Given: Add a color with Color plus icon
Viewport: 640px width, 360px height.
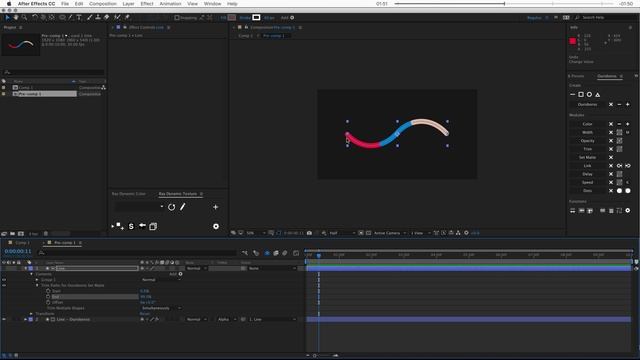Looking at the screenshot, I should [628, 124].
